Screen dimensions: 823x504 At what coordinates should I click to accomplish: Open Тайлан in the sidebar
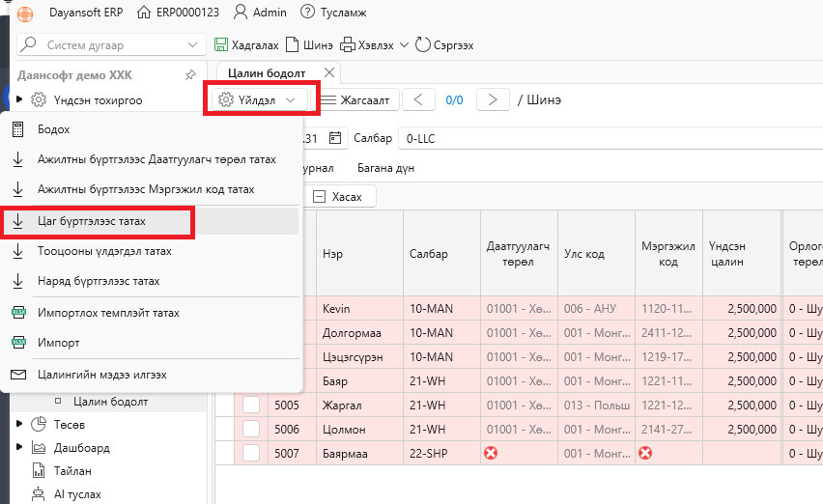[x=72, y=471]
